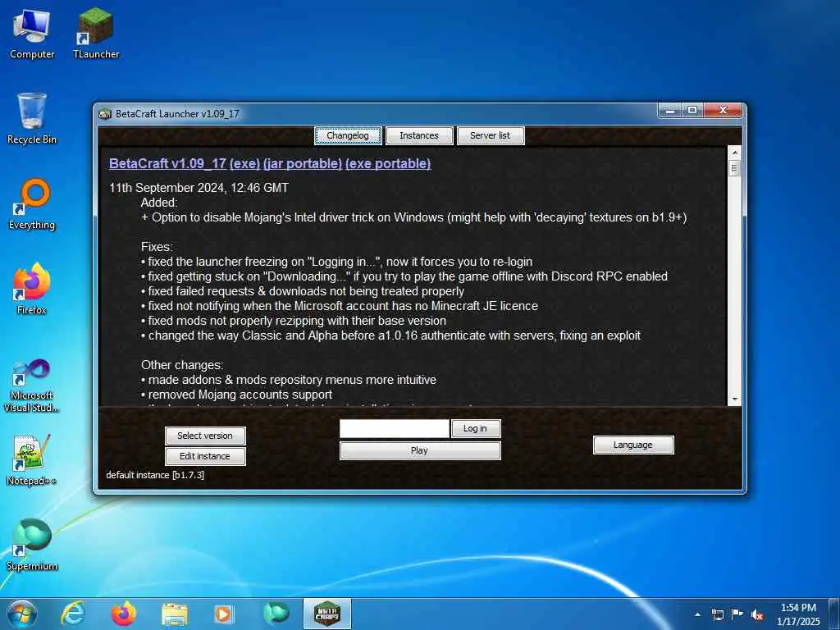Open the clock showing 1:54 PM
840x630 pixels.
[798, 614]
